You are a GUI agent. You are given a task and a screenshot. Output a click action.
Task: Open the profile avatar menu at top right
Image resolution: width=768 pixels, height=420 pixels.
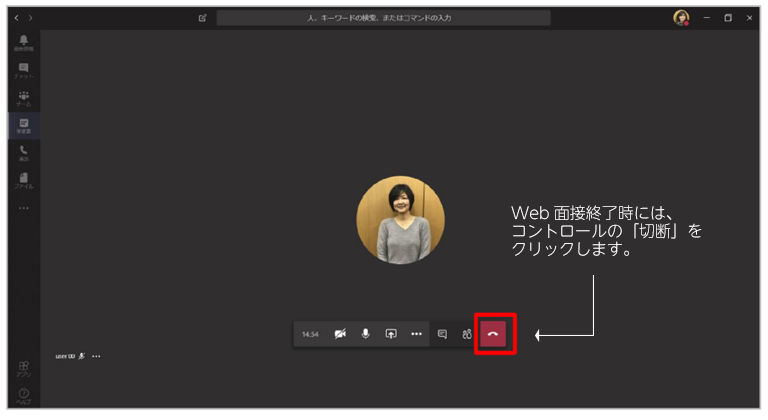click(681, 18)
